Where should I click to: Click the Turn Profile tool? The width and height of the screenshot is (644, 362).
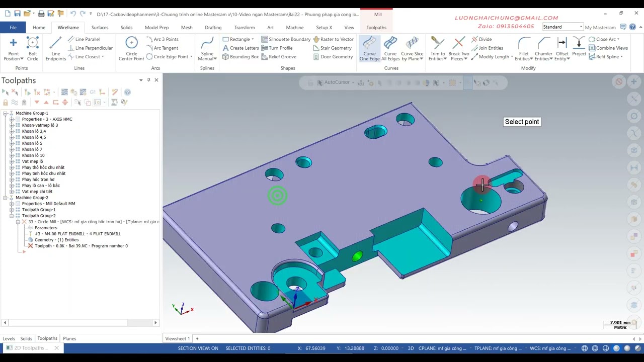pos(277,48)
